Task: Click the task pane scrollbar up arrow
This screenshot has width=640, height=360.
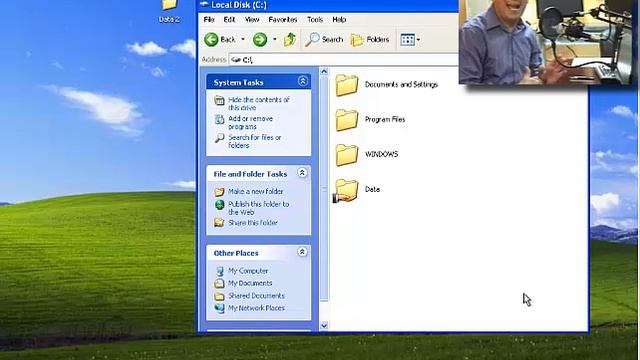Action: (324, 71)
